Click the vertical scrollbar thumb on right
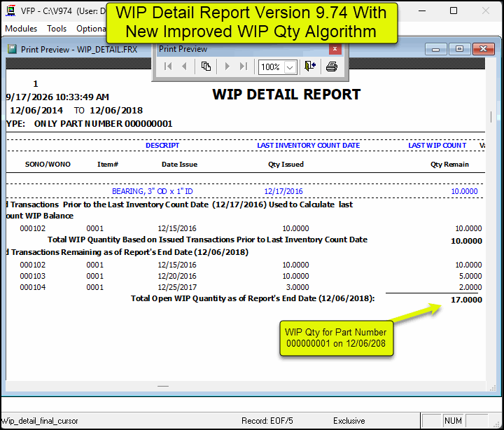This screenshot has height=430, width=504. (x=491, y=116)
